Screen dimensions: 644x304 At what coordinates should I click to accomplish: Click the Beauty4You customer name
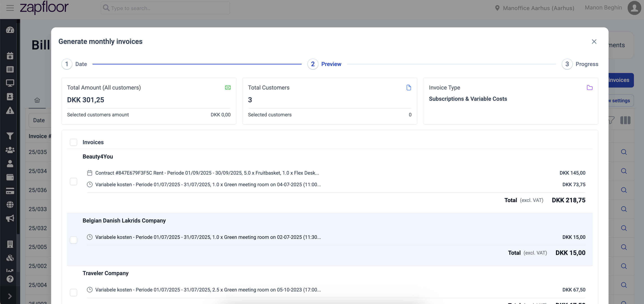point(98,157)
